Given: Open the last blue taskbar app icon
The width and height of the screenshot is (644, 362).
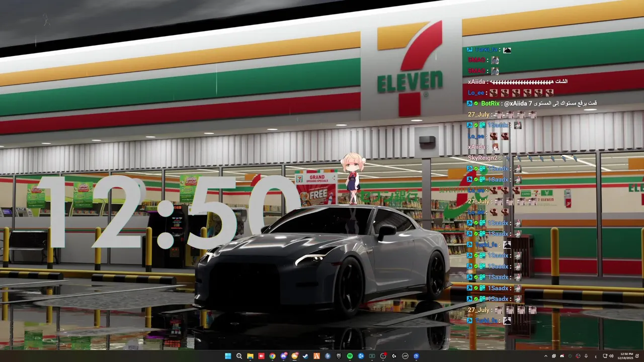Looking at the screenshot, I should click(x=416, y=356).
